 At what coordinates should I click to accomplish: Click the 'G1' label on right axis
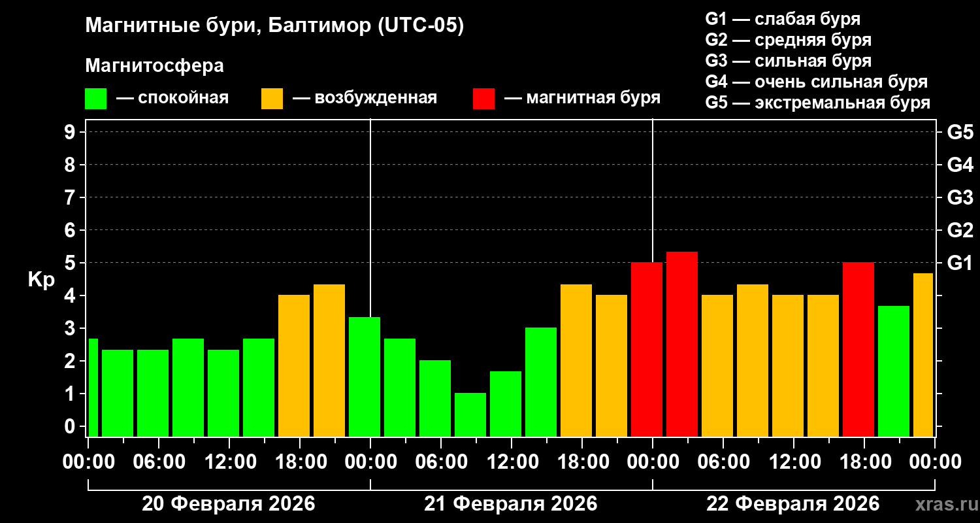click(960, 263)
